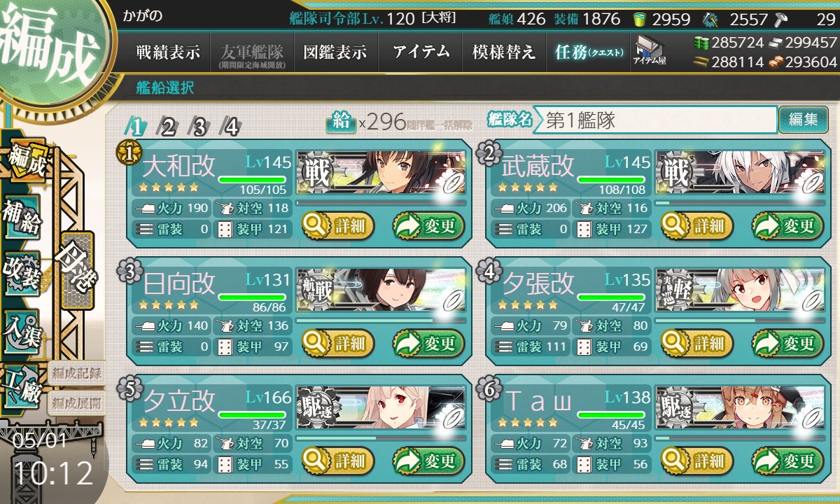The height and width of the screenshot is (504, 840).
Task: Open the アイテム屋 item shop icon
Action: pyautogui.click(x=649, y=50)
